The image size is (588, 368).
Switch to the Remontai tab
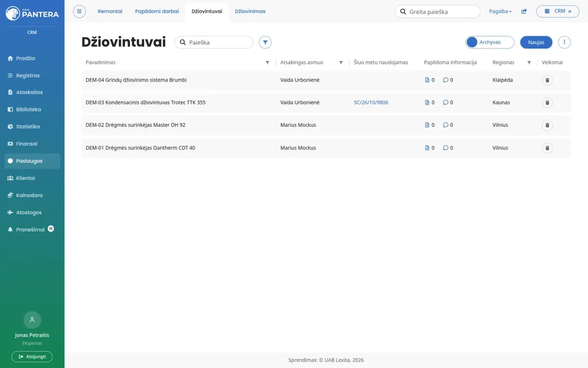point(110,11)
